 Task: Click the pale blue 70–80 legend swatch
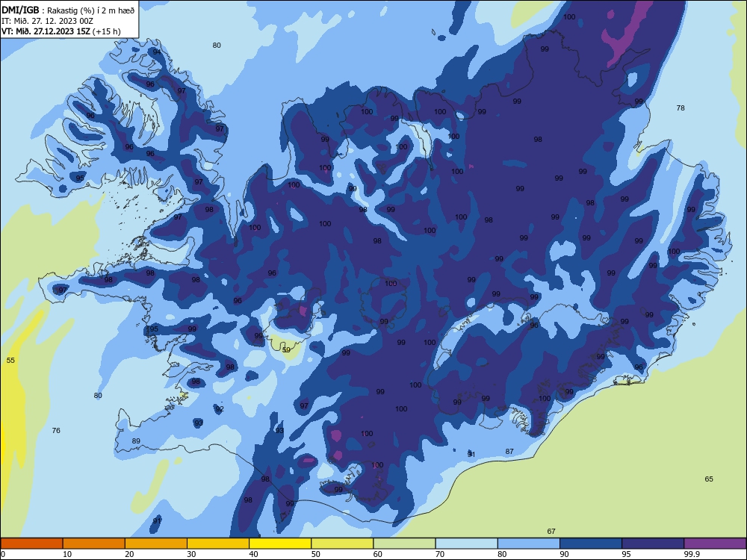pyautogui.click(x=467, y=544)
